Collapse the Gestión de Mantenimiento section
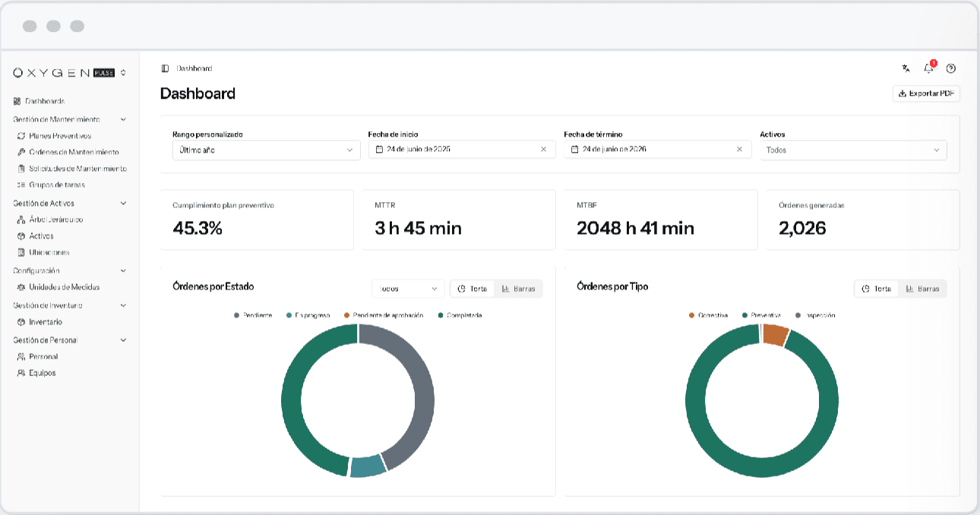Image resolution: width=980 pixels, height=515 pixels. 123,119
